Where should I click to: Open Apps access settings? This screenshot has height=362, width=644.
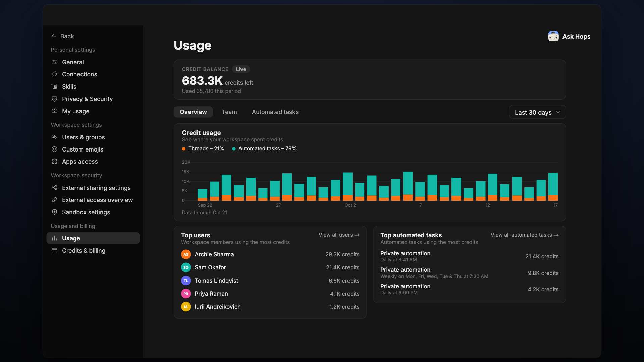[93, 161]
